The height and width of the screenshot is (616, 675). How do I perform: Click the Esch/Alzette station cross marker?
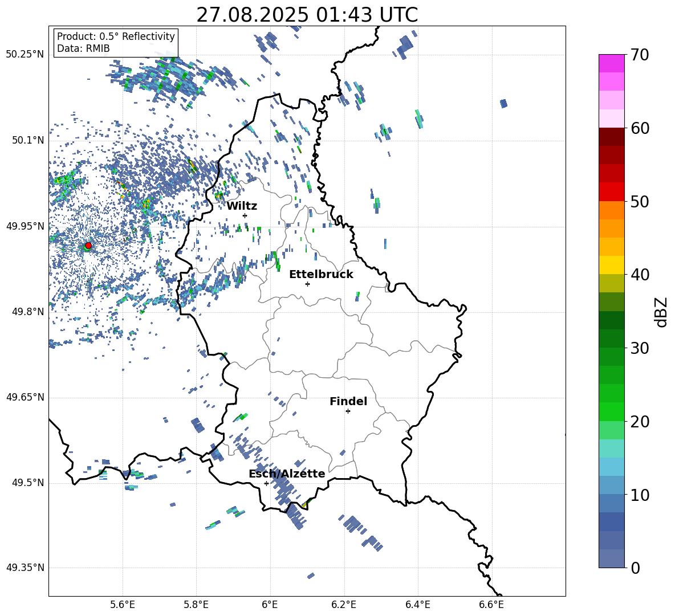[266, 483]
